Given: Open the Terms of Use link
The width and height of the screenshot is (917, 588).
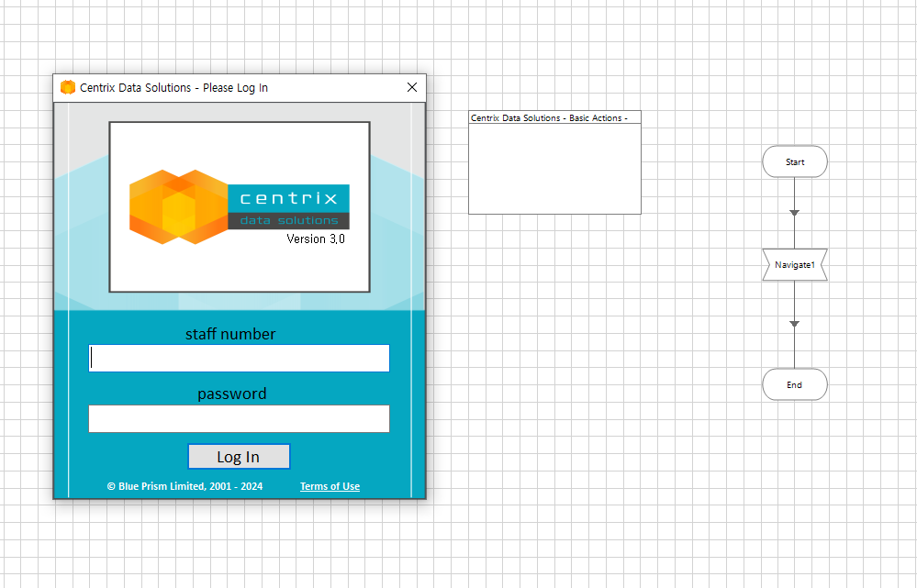Looking at the screenshot, I should click(330, 486).
